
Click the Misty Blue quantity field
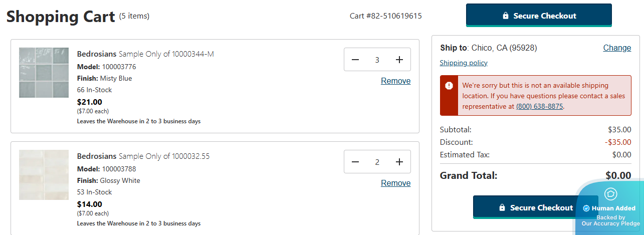click(x=377, y=60)
